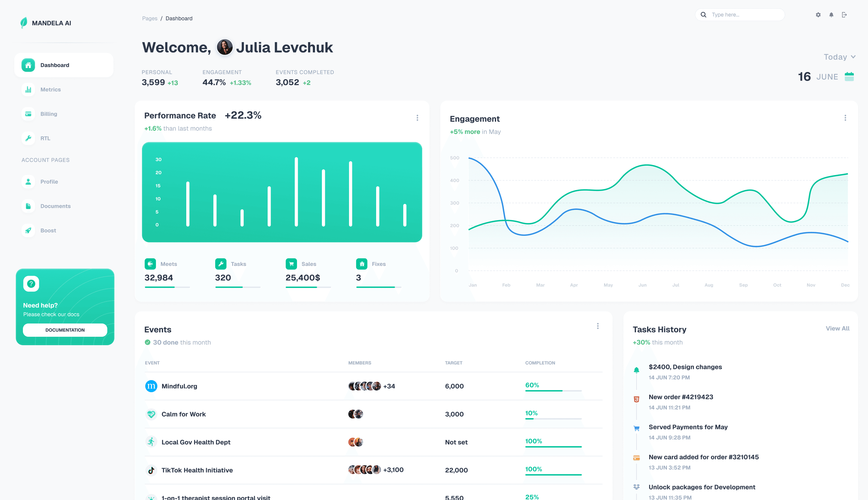868x500 pixels.
Task: Click the Pages breadcrumb link
Action: pos(150,18)
